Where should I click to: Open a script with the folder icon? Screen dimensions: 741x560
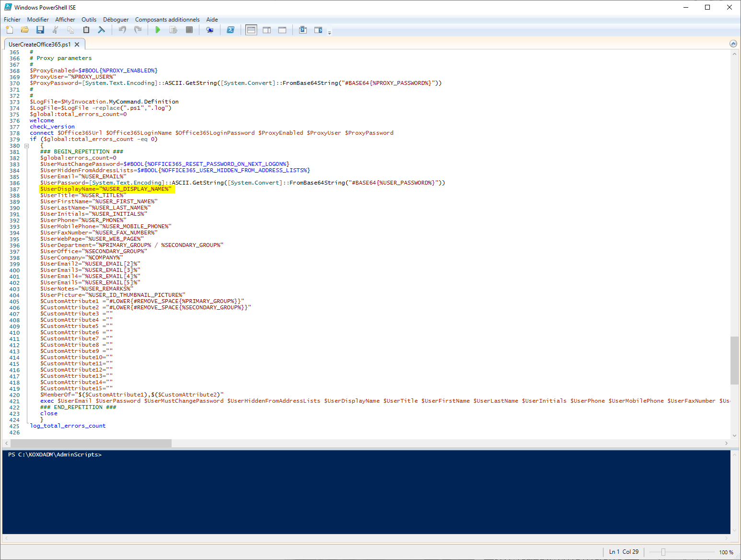point(25,30)
